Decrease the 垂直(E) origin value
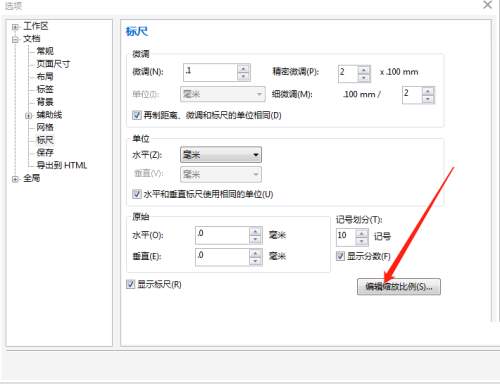The height and width of the screenshot is (384, 500). pos(255,261)
